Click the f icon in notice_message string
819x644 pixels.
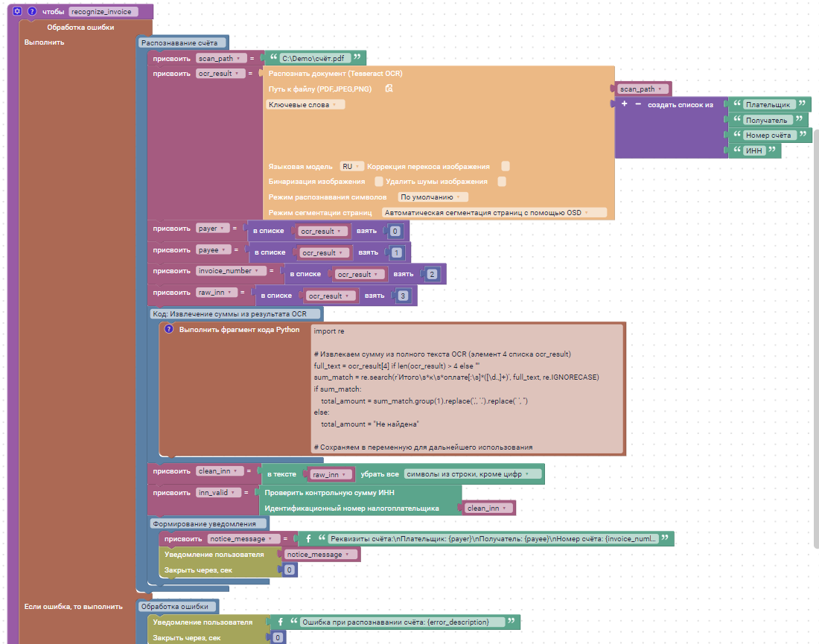tap(308, 538)
